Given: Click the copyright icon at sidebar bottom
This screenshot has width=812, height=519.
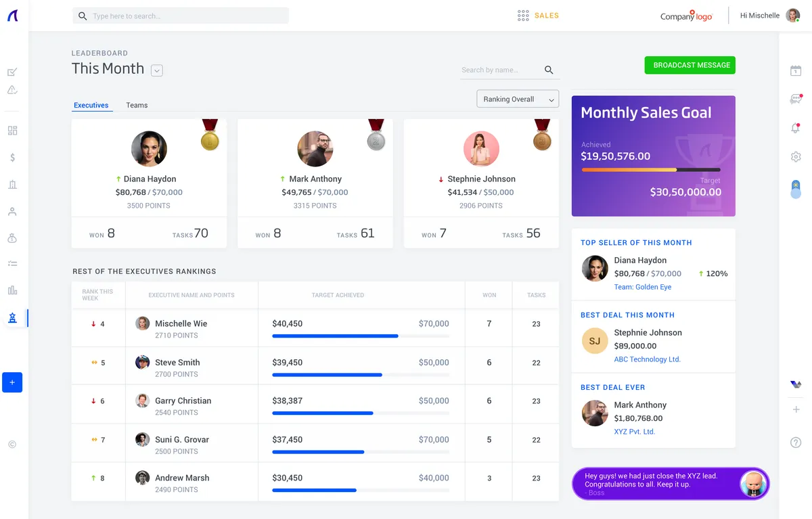Looking at the screenshot, I should pos(12,445).
